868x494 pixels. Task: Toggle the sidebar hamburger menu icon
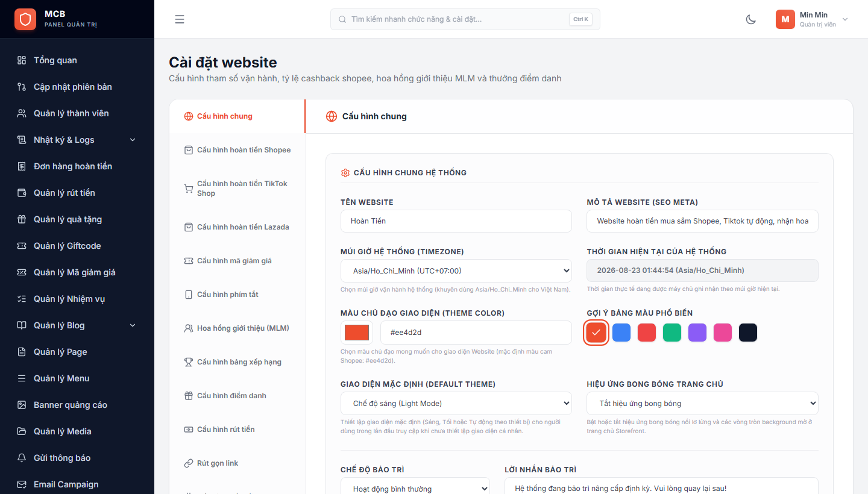(x=180, y=19)
